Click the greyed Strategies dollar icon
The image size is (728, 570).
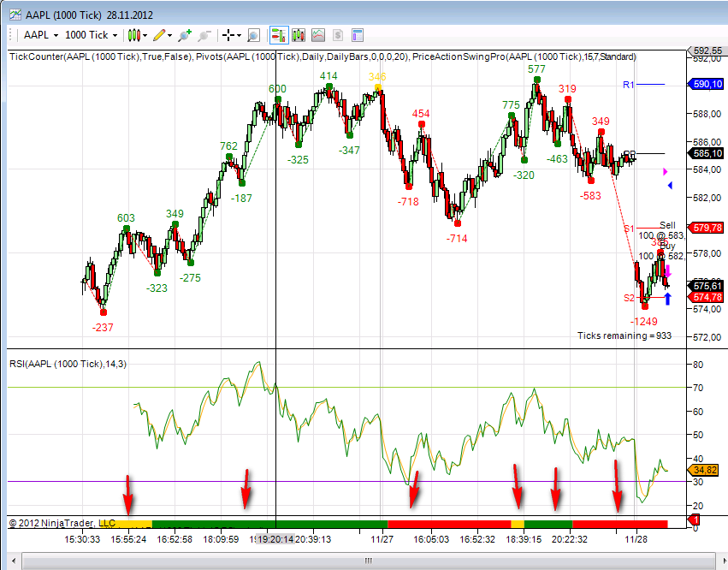coord(338,35)
